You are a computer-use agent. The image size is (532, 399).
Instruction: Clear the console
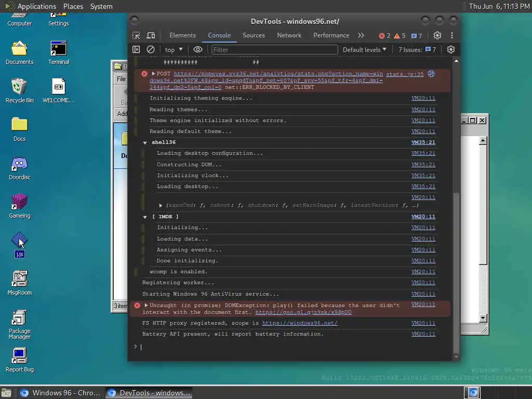point(151,49)
